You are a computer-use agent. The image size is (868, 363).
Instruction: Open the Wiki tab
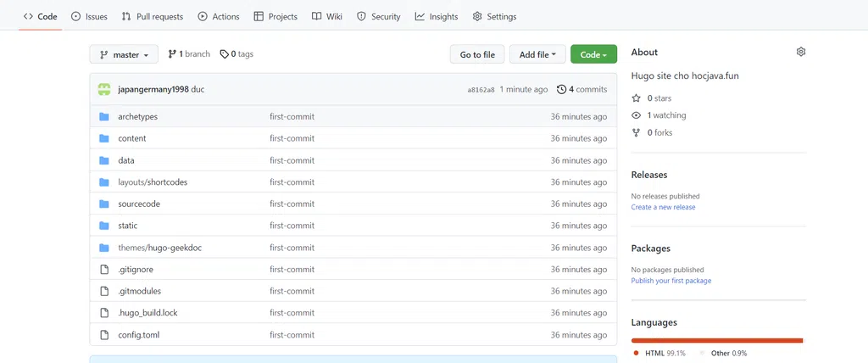point(327,17)
